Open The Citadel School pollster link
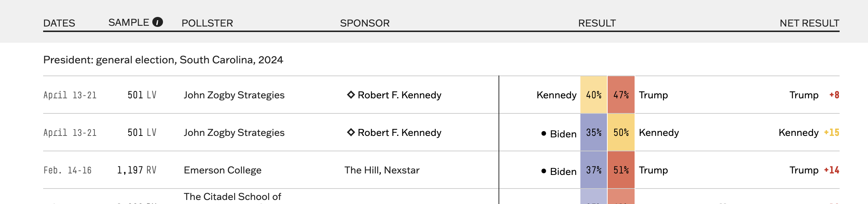 (x=232, y=197)
